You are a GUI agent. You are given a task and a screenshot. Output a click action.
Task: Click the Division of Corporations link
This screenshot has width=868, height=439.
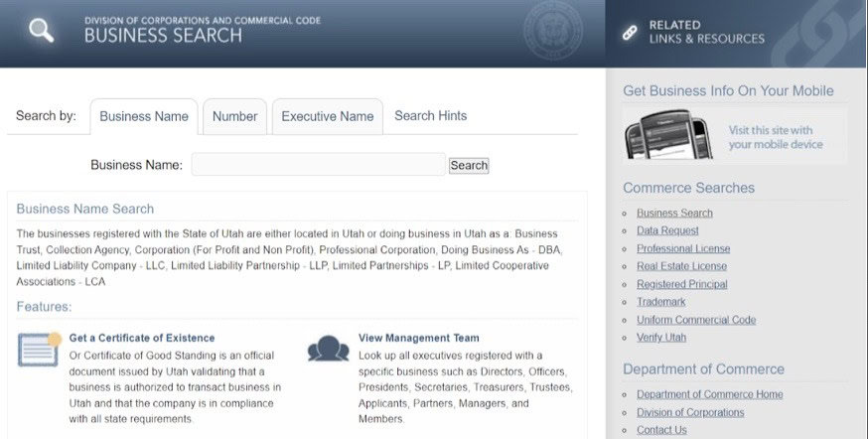689,412
